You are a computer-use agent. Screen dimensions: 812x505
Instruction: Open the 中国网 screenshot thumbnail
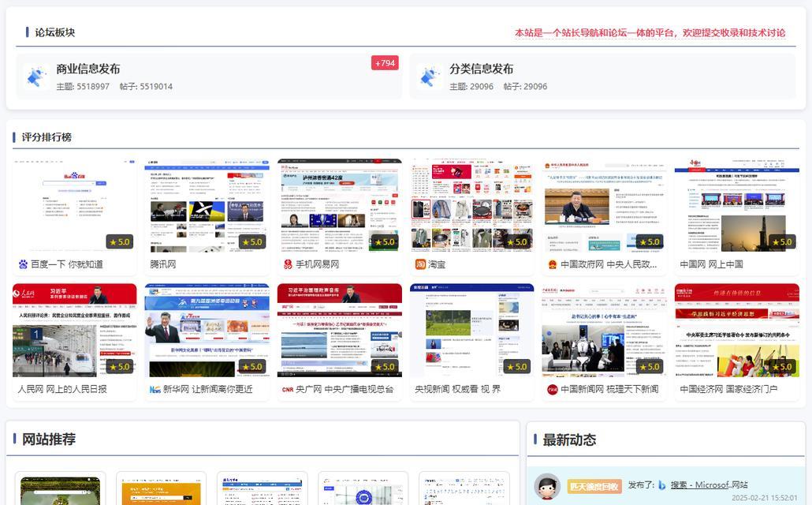click(x=737, y=206)
